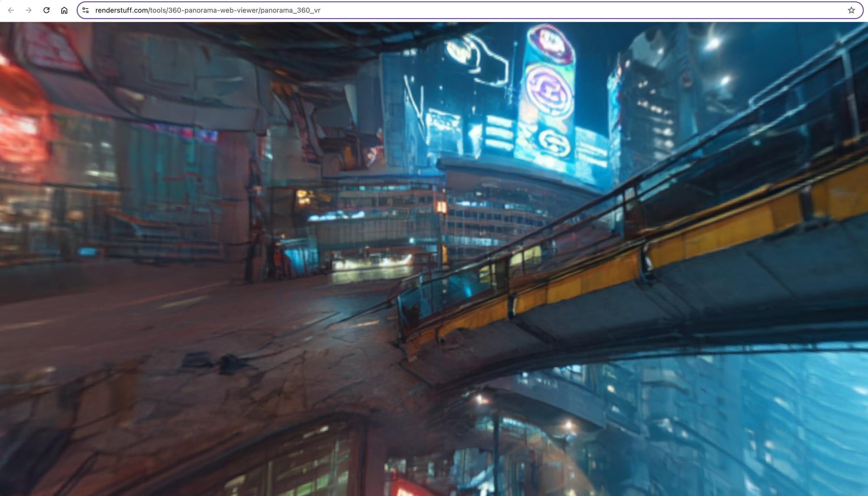View site information for renderstuff.com

(85, 10)
